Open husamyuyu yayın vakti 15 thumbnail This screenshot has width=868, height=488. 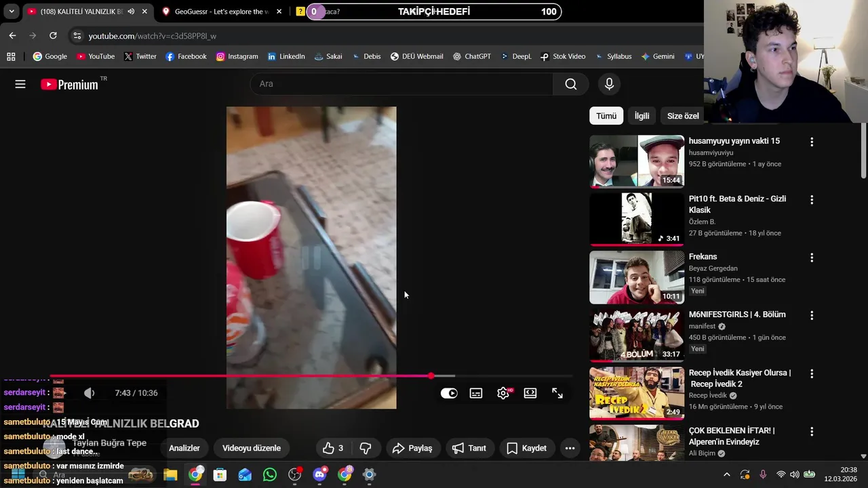pos(637,161)
